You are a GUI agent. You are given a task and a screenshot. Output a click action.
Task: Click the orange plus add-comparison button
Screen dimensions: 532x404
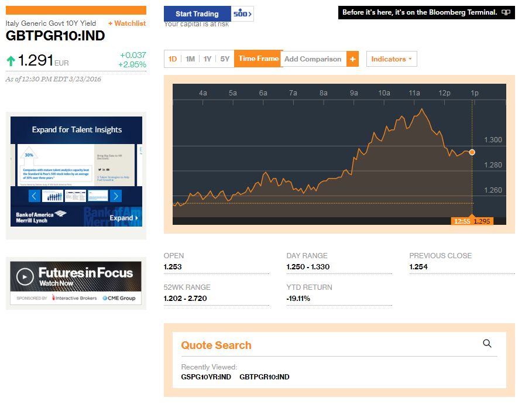point(352,59)
